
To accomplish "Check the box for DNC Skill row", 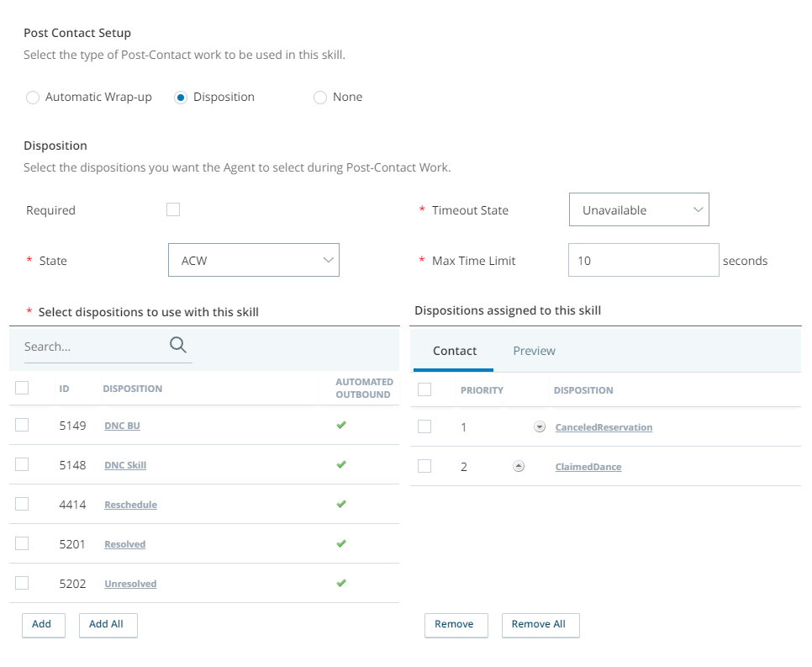I will pos(22,464).
